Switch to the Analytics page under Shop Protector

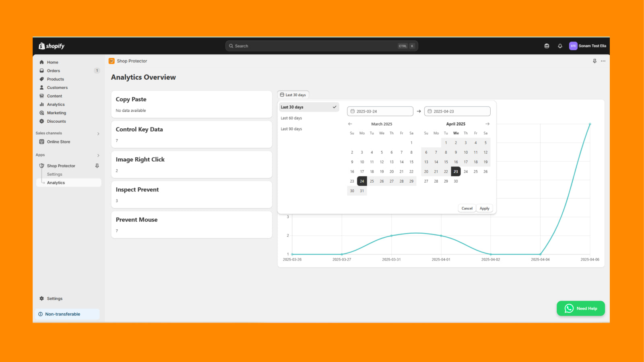56,182
